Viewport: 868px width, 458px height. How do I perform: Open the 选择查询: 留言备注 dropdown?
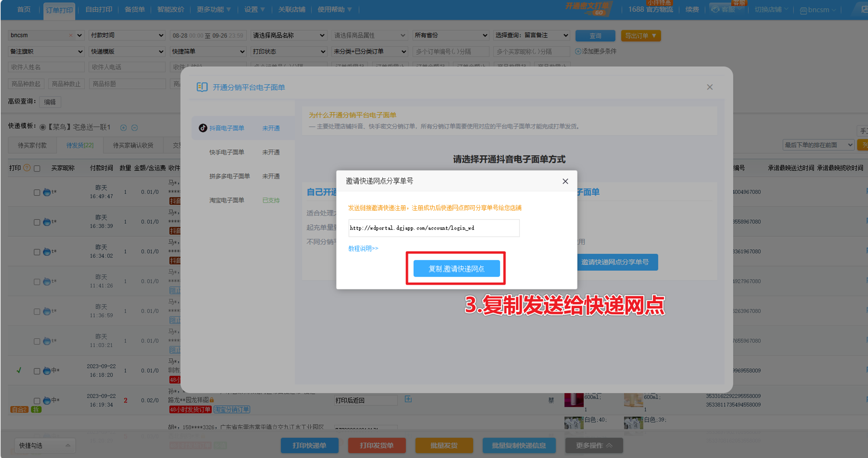(532, 36)
